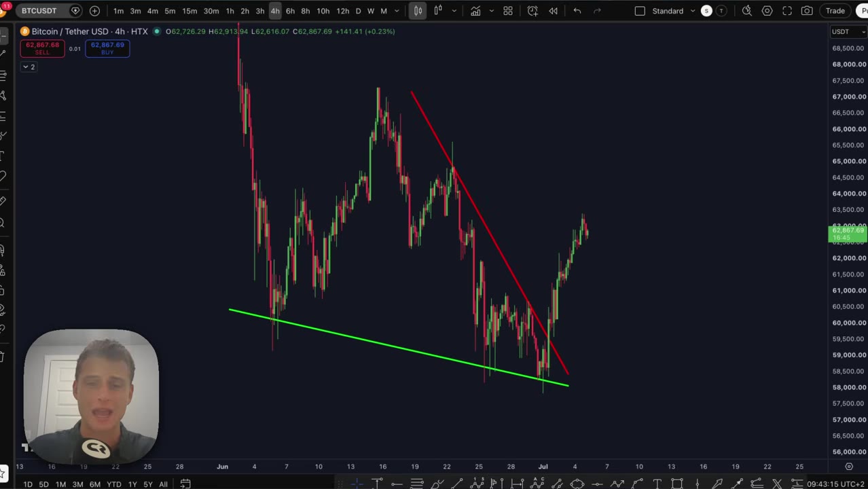868x489 pixels.
Task: Open the indicators menu icon
Action: point(475,11)
